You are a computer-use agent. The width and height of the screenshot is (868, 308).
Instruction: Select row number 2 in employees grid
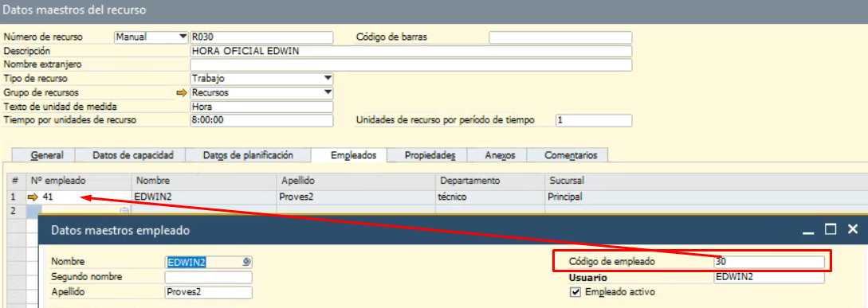[x=15, y=210]
